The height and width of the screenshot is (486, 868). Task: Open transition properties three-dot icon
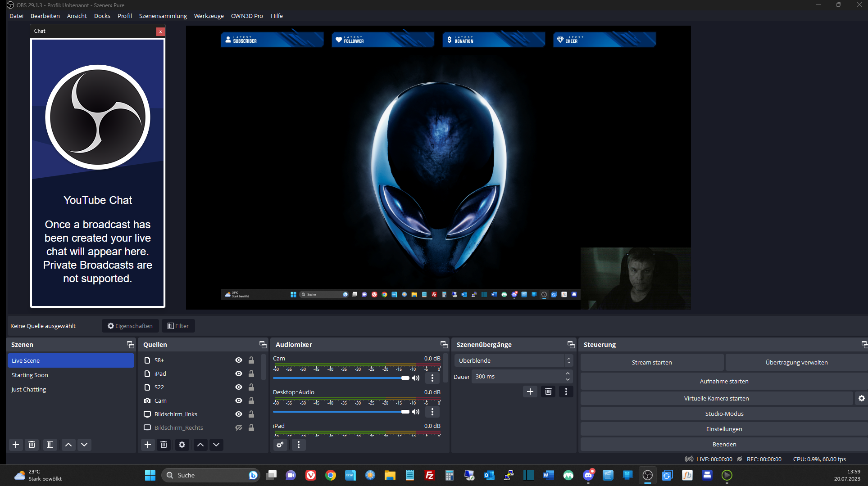pyautogui.click(x=566, y=391)
